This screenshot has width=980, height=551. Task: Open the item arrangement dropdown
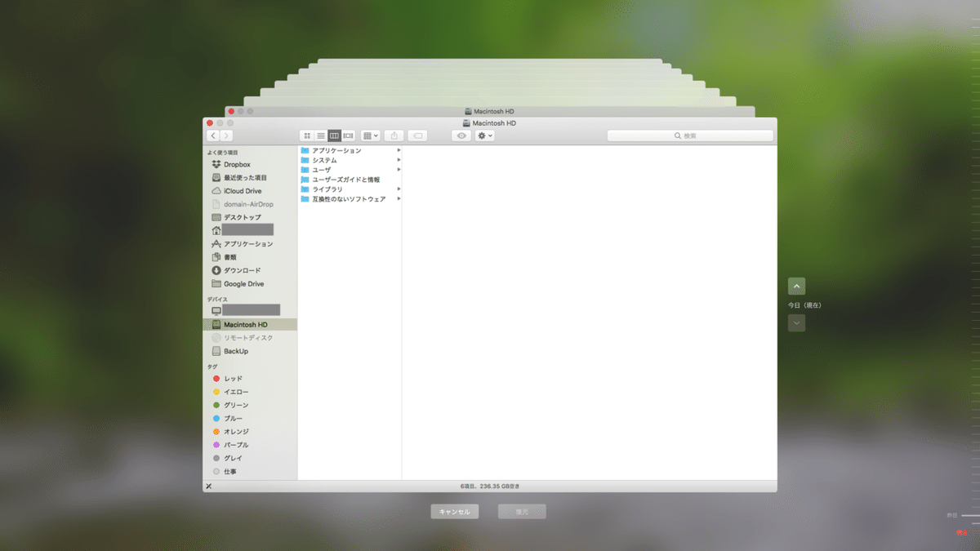371,136
